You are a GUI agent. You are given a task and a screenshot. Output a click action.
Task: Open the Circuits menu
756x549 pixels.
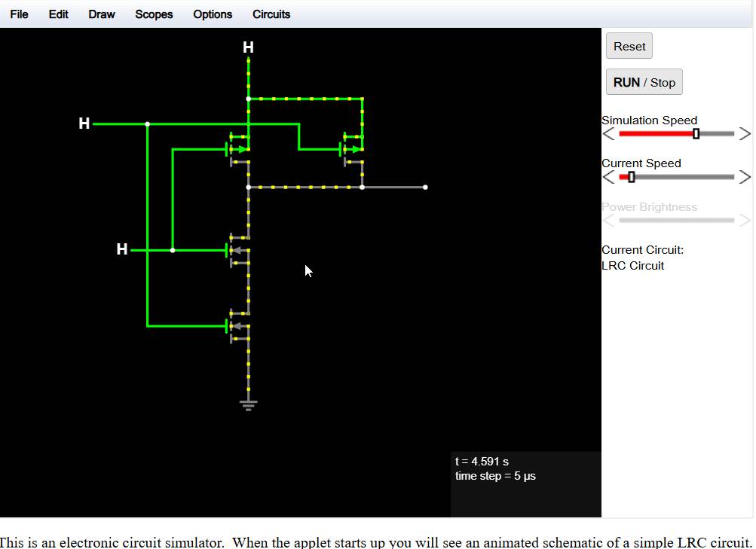click(271, 14)
